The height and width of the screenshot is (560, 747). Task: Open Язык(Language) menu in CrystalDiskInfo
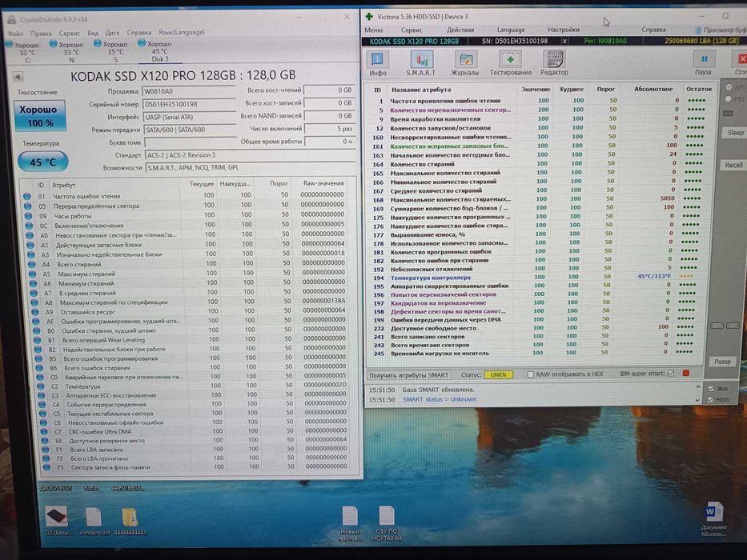182,32
